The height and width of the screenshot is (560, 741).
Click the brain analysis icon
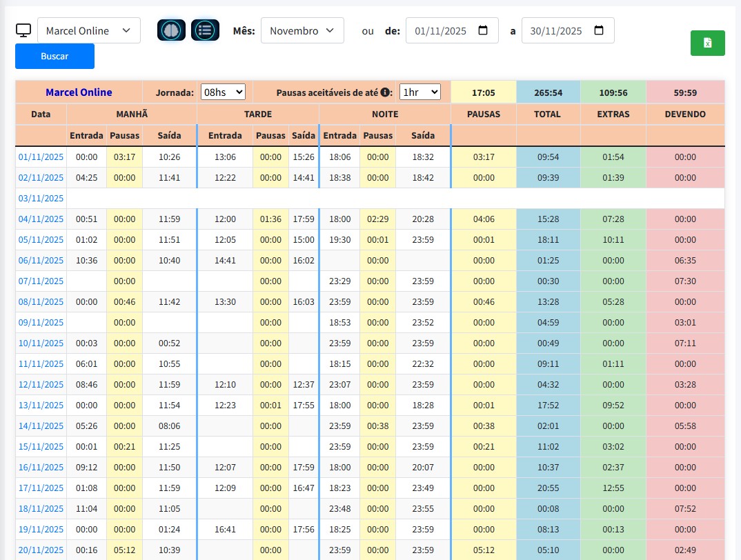pos(171,30)
